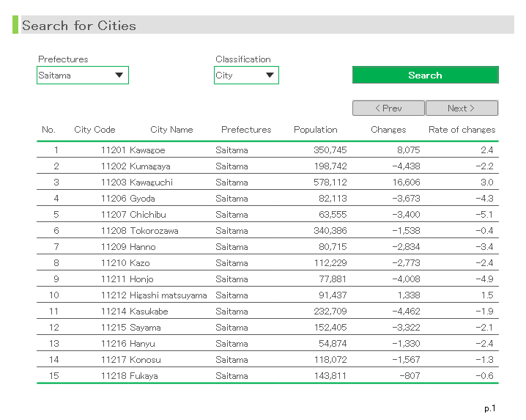Expand the Classification dropdown showing City
Screen dimensions: 526x420
[x=246, y=75]
